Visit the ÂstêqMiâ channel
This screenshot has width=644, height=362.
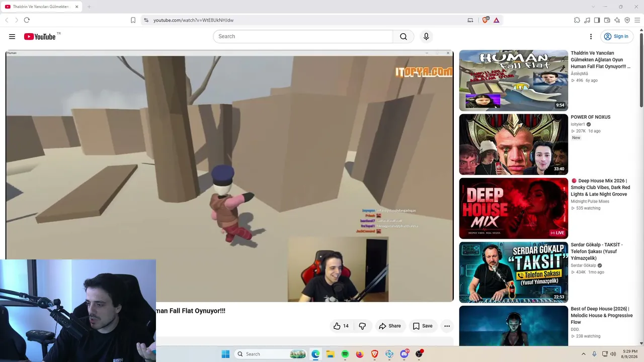point(579,74)
